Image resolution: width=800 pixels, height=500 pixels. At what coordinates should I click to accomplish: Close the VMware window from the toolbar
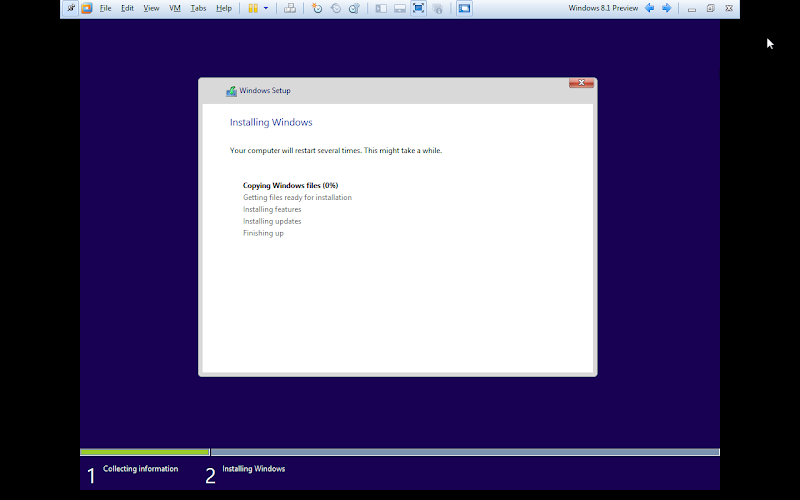click(729, 8)
